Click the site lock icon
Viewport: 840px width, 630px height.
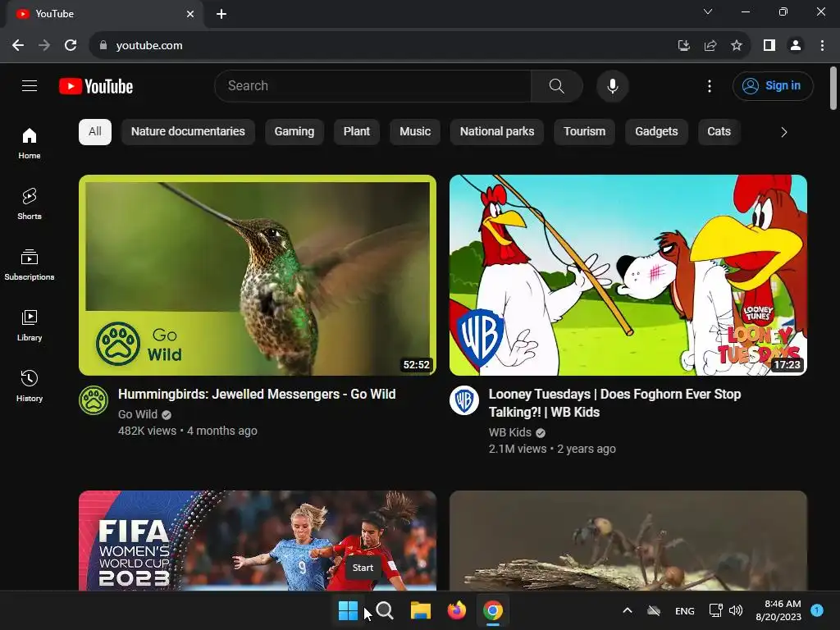click(103, 46)
